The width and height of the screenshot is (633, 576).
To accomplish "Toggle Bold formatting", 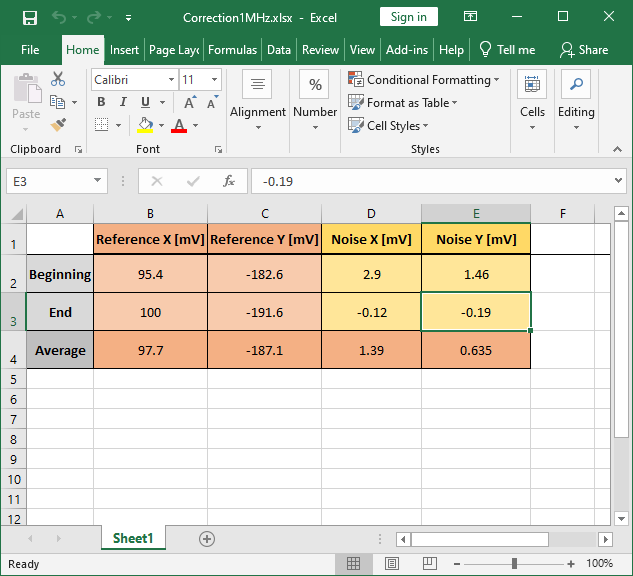I will (101, 102).
